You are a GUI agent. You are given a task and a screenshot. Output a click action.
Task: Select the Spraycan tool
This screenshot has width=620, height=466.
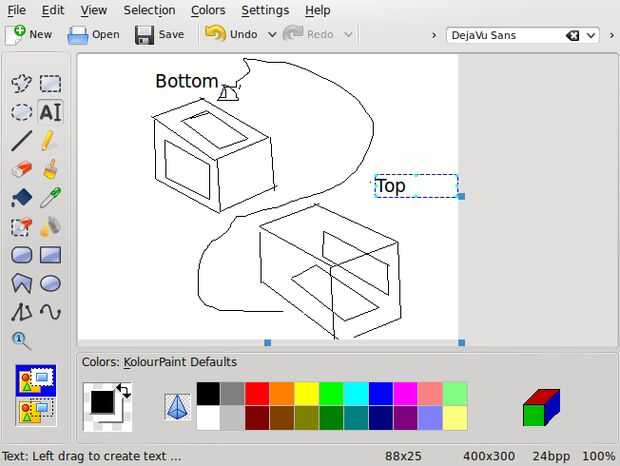click(x=49, y=227)
